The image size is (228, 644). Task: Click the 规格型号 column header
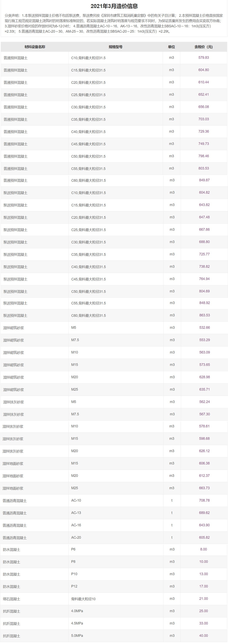116,47
